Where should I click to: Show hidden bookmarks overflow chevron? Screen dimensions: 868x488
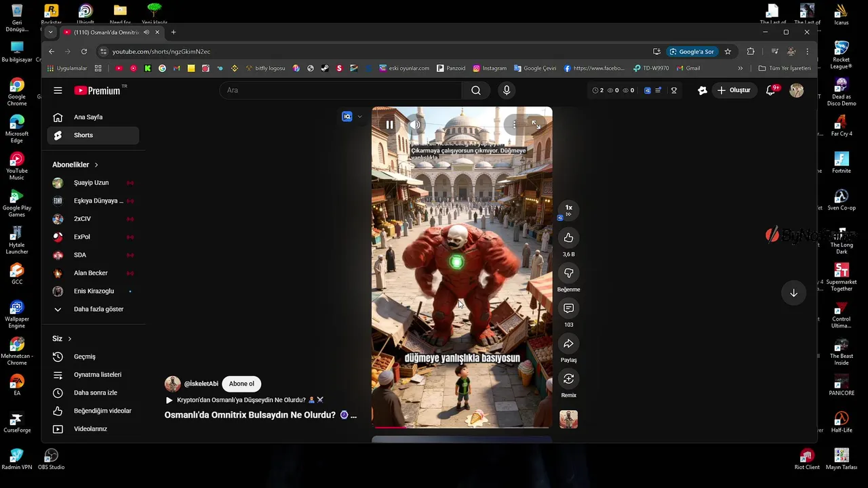tap(741, 68)
